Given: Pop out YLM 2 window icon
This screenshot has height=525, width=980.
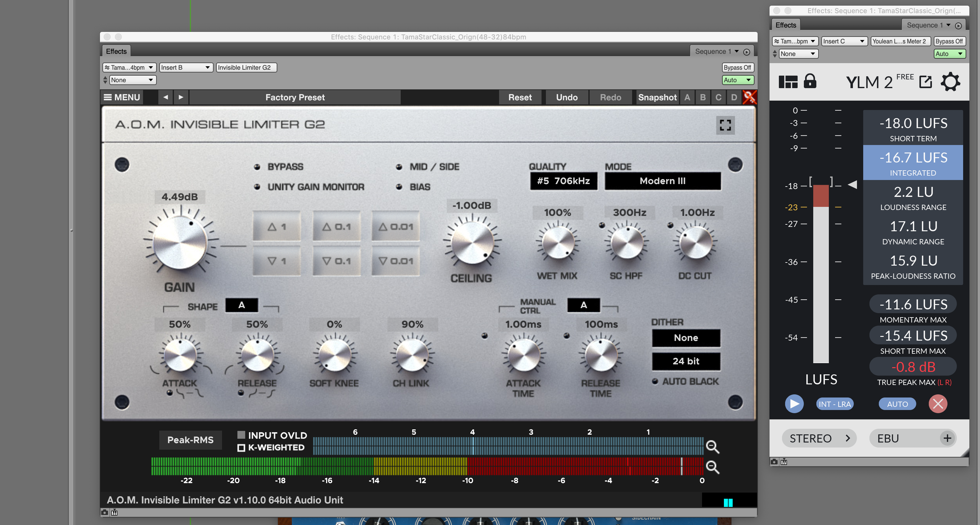Looking at the screenshot, I should click(926, 82).
